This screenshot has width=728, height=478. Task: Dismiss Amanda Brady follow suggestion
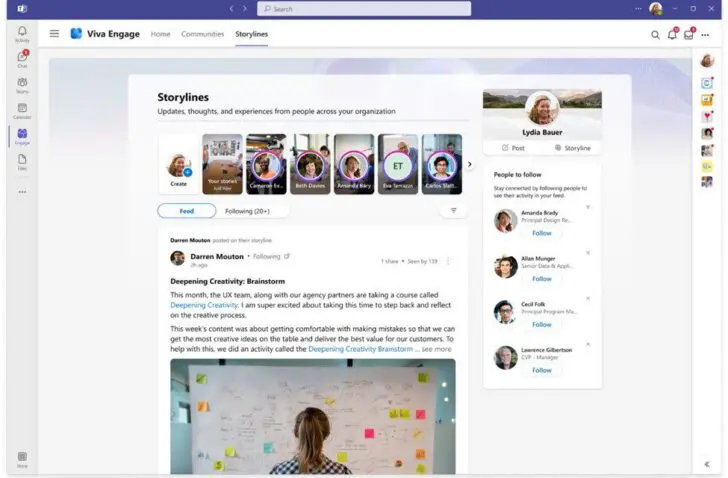click(x=588, y=207)
